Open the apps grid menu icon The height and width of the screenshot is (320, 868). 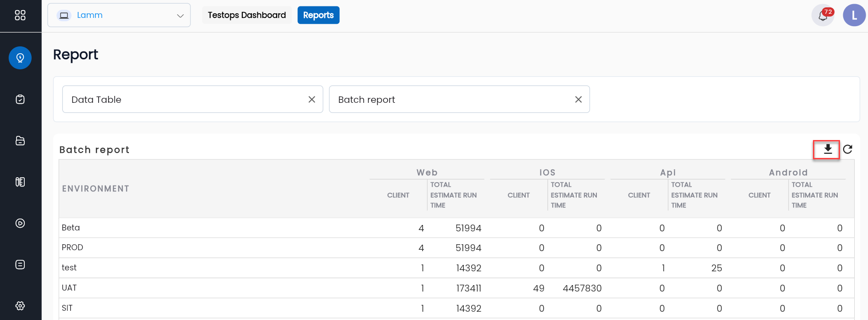pyautogui.click(x=20, y=15)
